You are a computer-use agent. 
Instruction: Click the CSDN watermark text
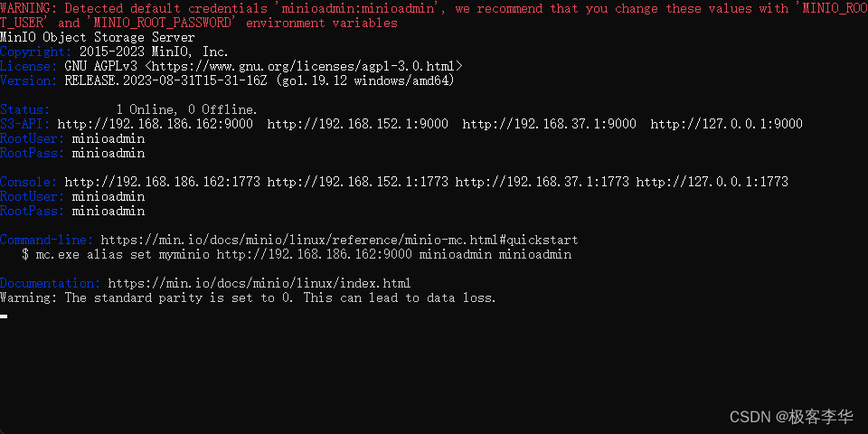click(x=792, y=417)
